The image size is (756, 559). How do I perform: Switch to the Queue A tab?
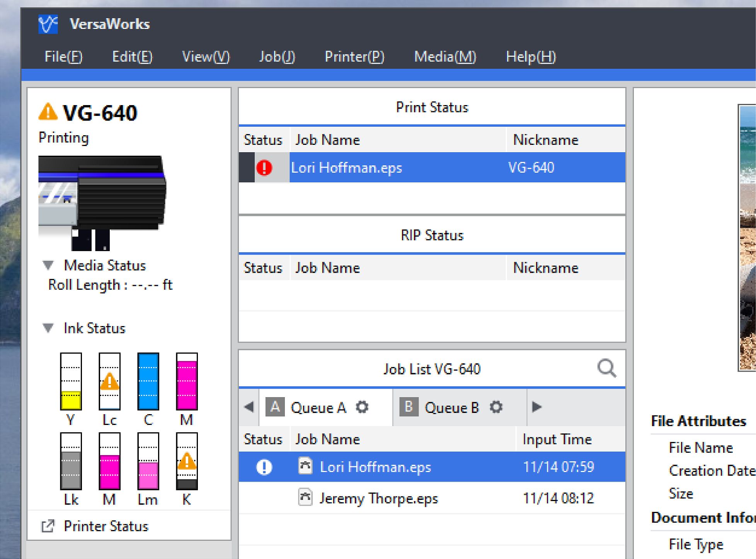325,408
